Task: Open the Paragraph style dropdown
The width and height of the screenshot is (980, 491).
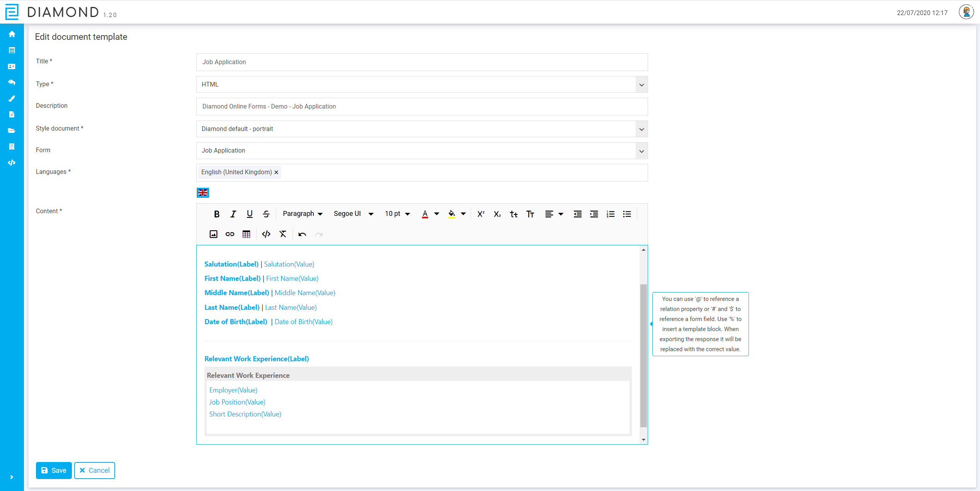Action: click(303, 214)
